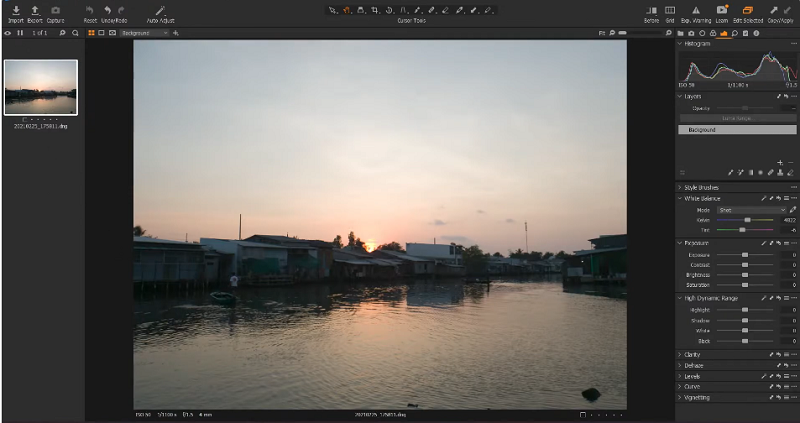Click the Saturation slider handle
The image size is (800, 423).
[x=745, y=285]
